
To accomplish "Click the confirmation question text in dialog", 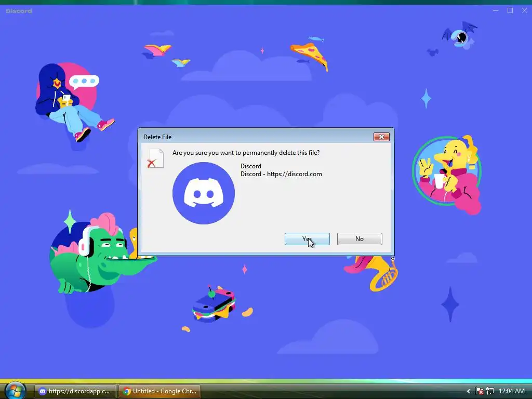I will pos(246,153).
